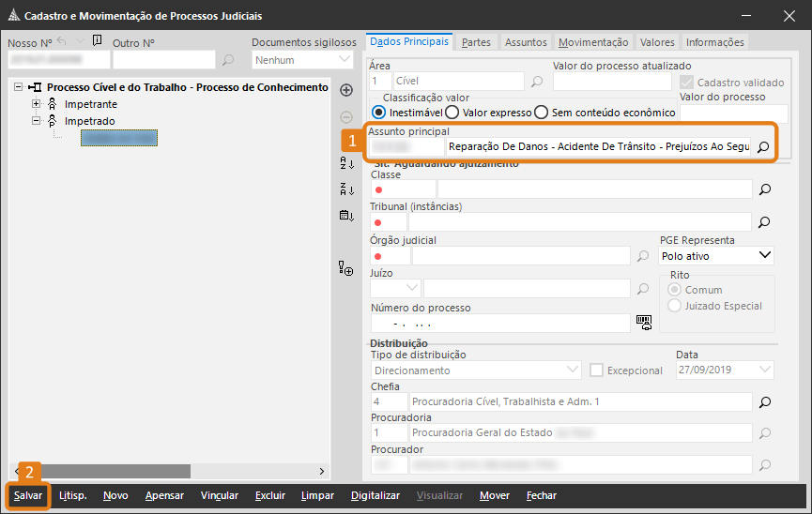This screenshot has height=514, width=812.
Task: Click the Salvar button
Action: point(27,495)
